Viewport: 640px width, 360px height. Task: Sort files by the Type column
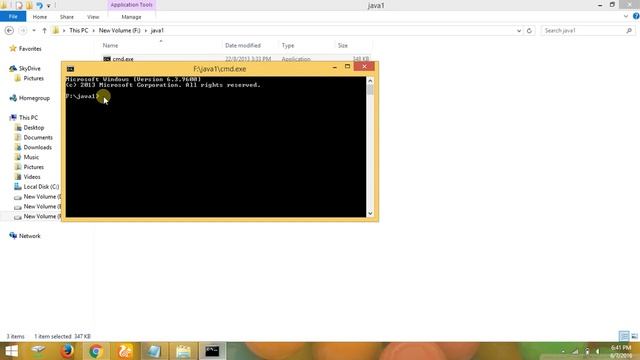288,45
